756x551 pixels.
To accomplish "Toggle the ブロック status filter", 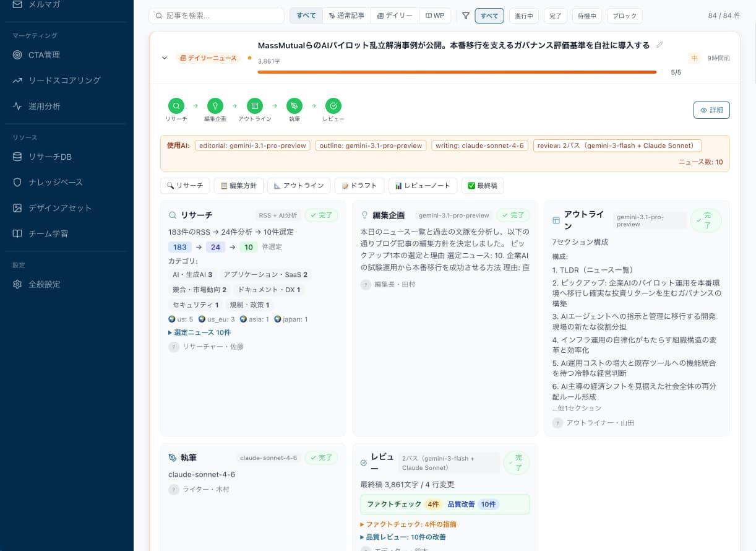I will 624,15.
